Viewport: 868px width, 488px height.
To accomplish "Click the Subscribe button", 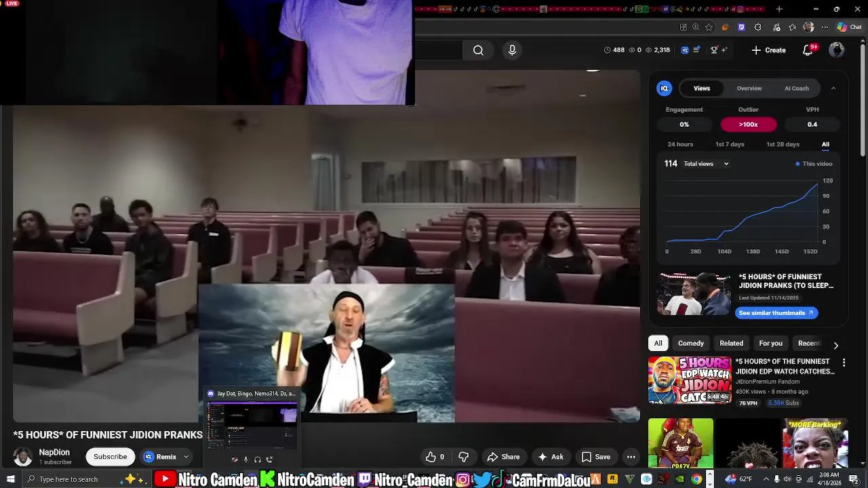I will pos(110,457).
